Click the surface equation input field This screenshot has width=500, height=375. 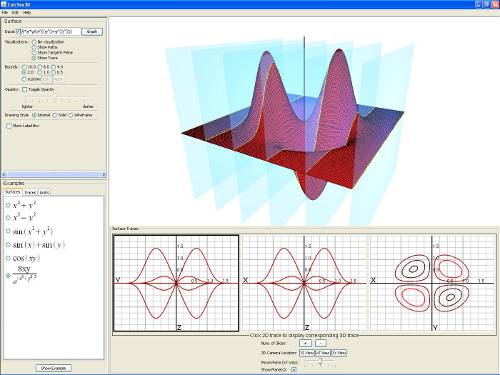click(51, 32)
